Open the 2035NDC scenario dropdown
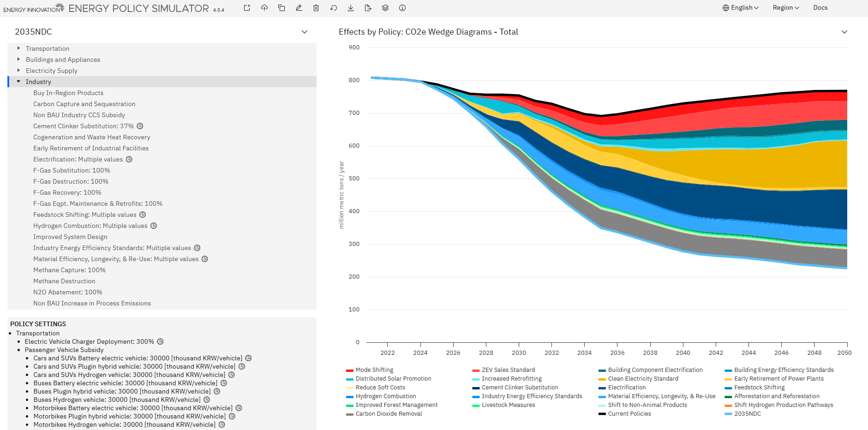Viewport: 868px width, 430px height. pos(304,32)
